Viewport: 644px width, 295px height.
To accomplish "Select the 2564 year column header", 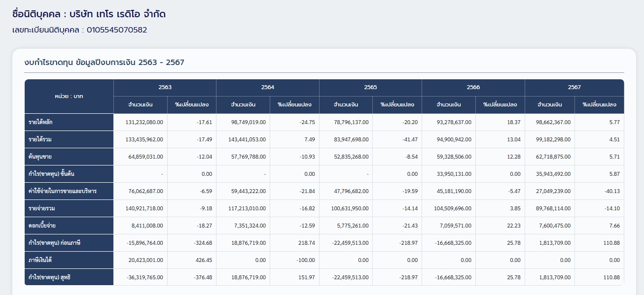I will click(x=267, y=87).
